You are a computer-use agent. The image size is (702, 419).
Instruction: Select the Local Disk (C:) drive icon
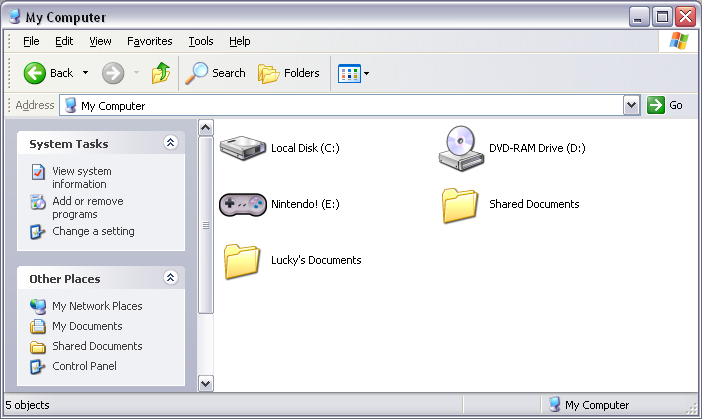tap(243, 148)
